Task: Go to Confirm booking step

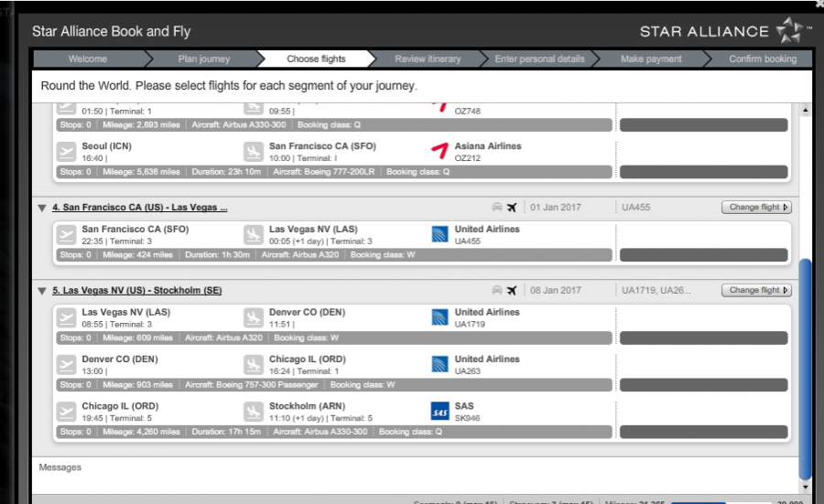Action: (763, 59)
